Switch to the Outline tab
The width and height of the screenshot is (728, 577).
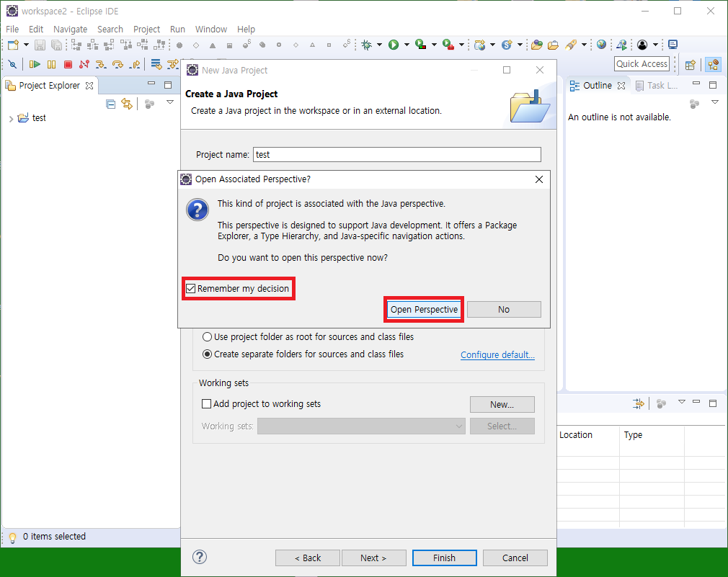click(x=597, y=85)
